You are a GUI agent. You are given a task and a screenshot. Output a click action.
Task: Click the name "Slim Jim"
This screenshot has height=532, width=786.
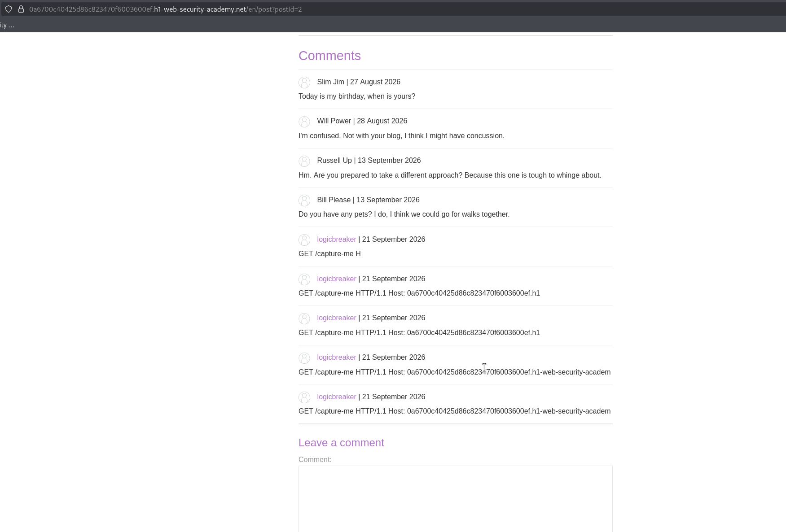click(x=330, y=82)
